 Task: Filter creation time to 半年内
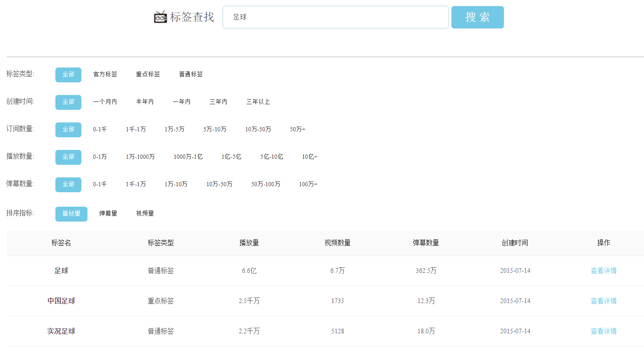pyautogui.click(x=145, y=102)
